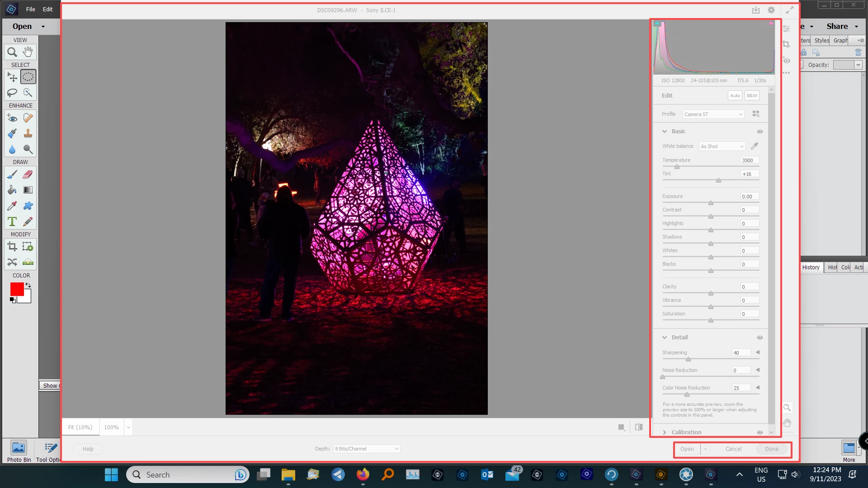Viewport: 868px width, 488px height.
Task: Click the Done button
Action: coord(771,449)
